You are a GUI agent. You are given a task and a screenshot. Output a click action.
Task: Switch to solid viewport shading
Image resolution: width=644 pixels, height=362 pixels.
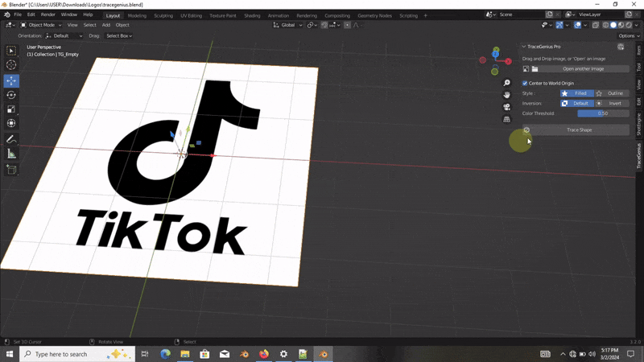613,25
